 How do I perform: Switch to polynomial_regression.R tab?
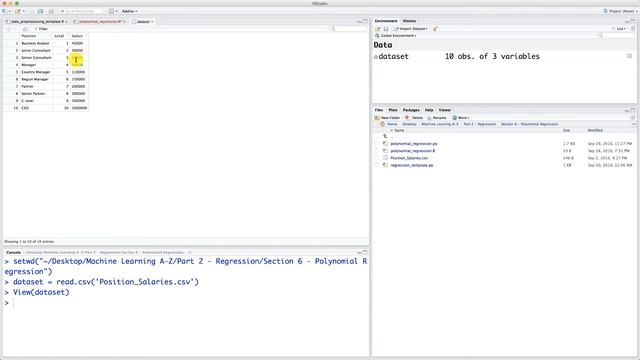pos(100,21)
